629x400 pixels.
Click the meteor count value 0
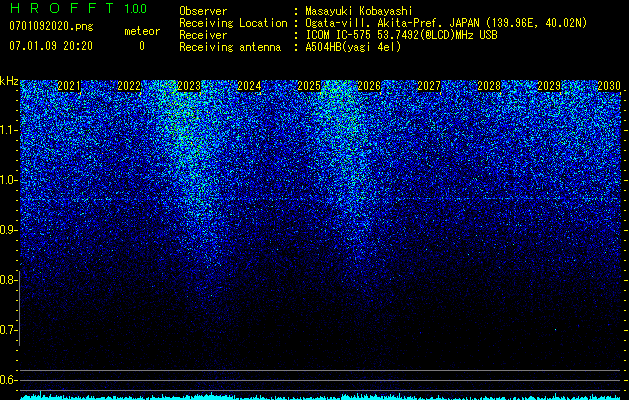(x=142, y=46)
